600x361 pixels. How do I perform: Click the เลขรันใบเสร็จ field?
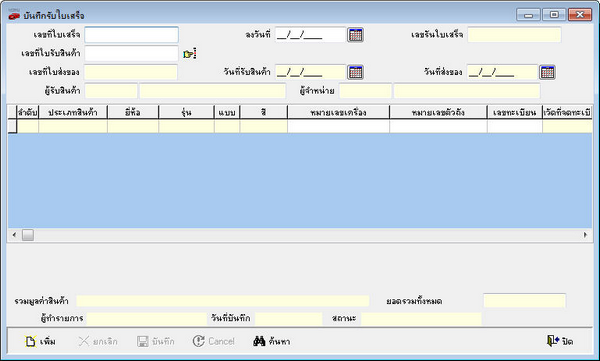[x=514, y=35]
